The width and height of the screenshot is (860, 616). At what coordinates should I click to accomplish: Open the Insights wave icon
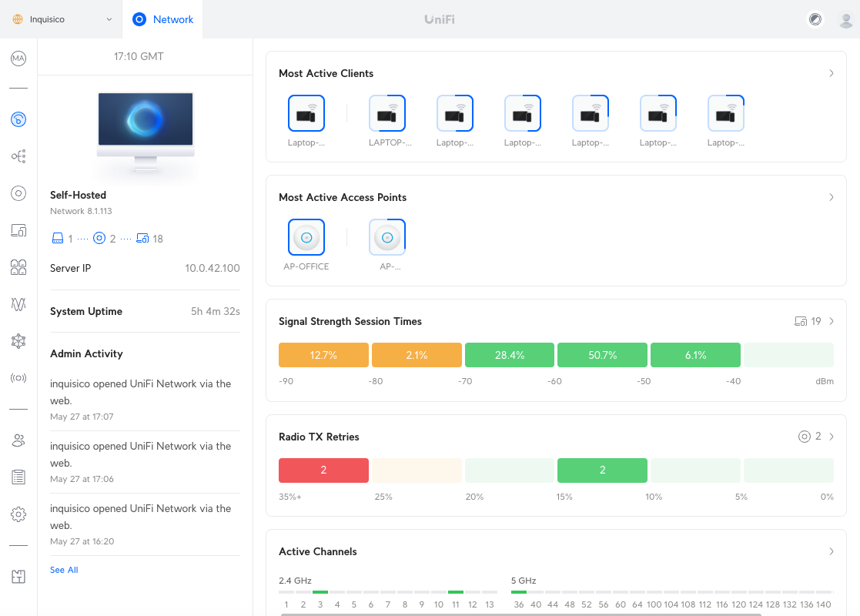point(18,304)
